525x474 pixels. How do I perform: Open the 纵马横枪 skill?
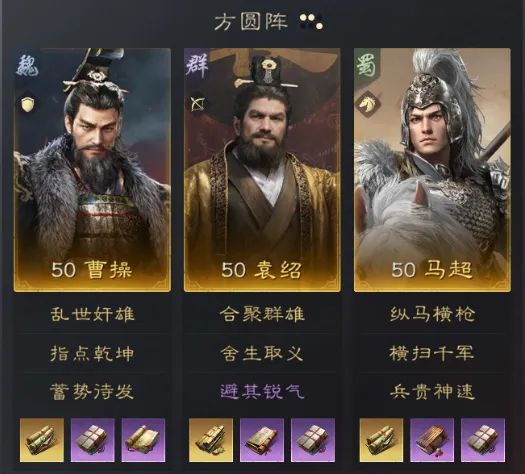[x=432, y=314]
